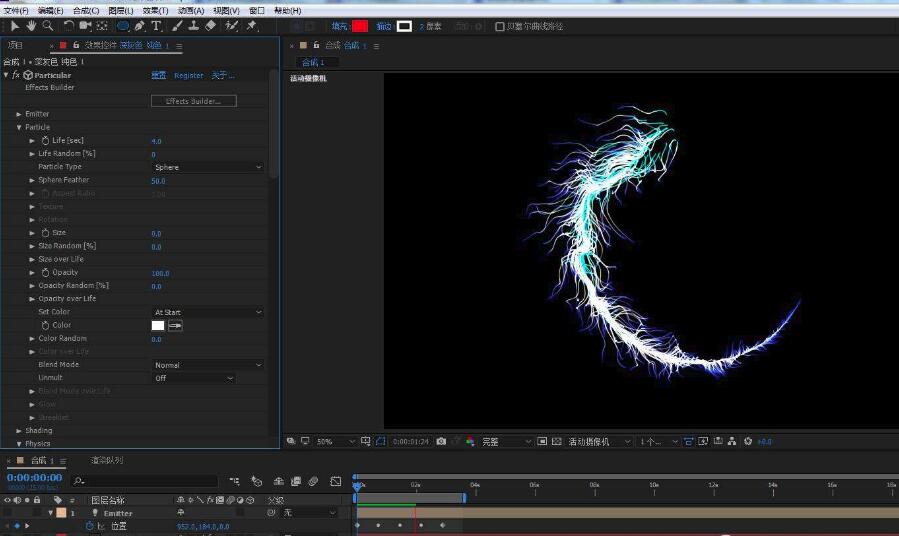Open the Particle Type dropdown showing Sphere
Viewport: 899px width, 536px height.
point(207,167)
